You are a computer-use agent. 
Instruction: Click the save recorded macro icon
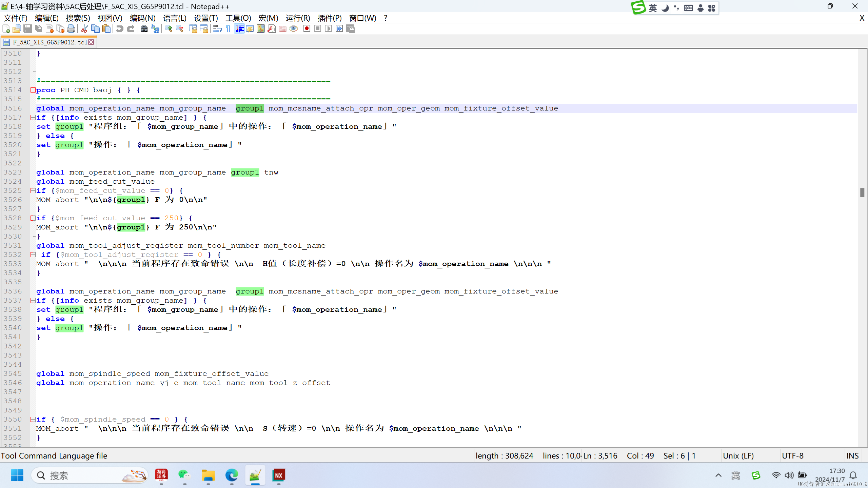350,29
